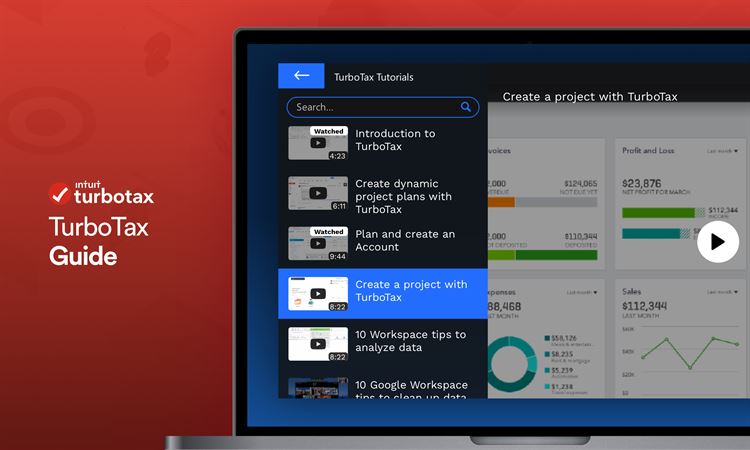This screenshot has width=750, height=450.
Task: Click the large white play button
Action: [717, 241]
